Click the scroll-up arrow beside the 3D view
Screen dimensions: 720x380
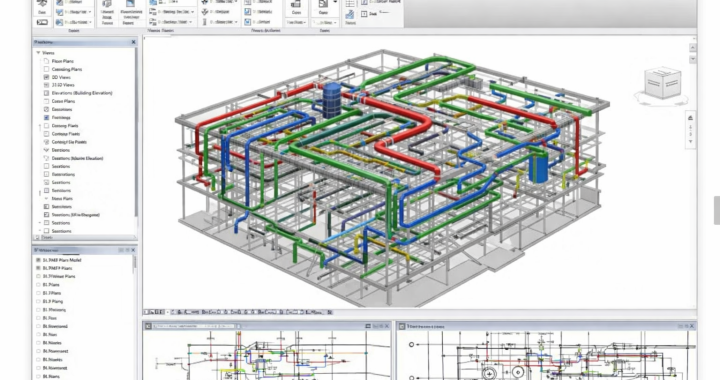point(692,48)
